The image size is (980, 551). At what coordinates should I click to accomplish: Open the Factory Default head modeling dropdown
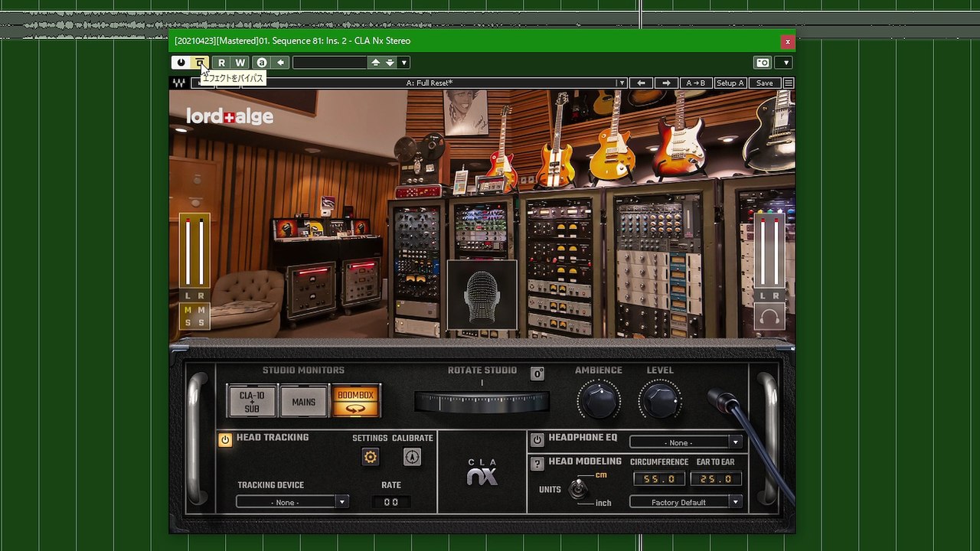pyautogui.click(x=685, y=502)
